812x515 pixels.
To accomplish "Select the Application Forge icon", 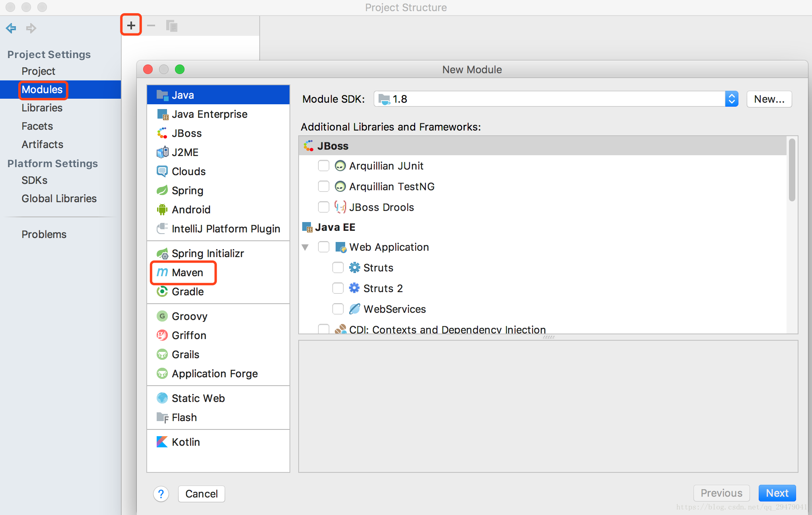I will tap(162, 373).
